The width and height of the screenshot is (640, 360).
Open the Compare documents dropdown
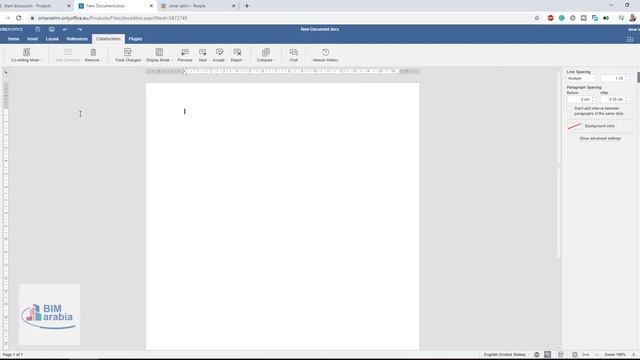pos(265,55)
